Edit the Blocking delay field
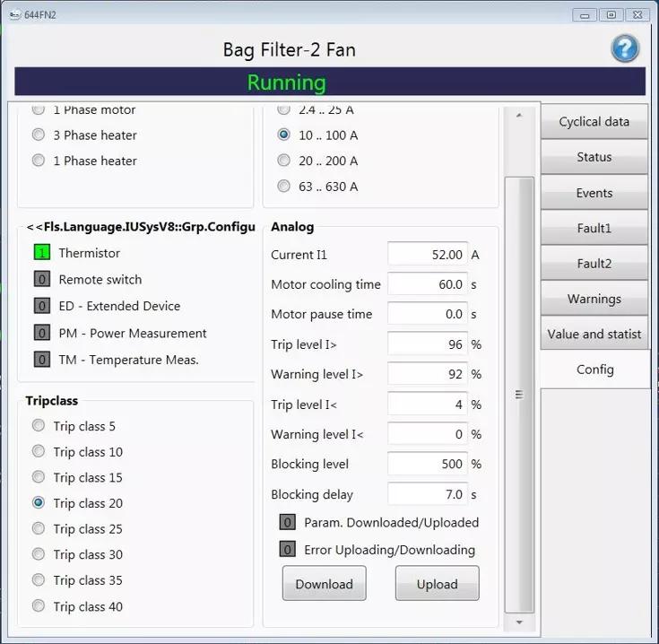 [428, 494]
